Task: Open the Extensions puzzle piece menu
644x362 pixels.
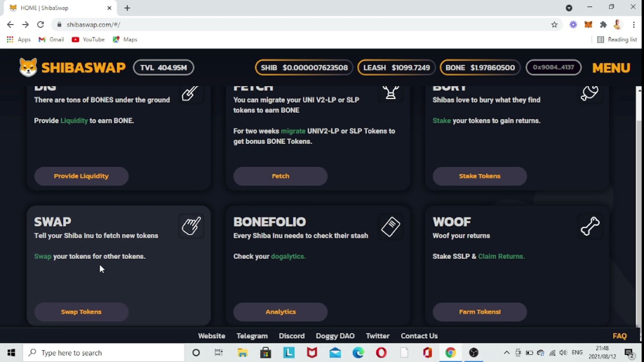Action: [x=603, y=25]
